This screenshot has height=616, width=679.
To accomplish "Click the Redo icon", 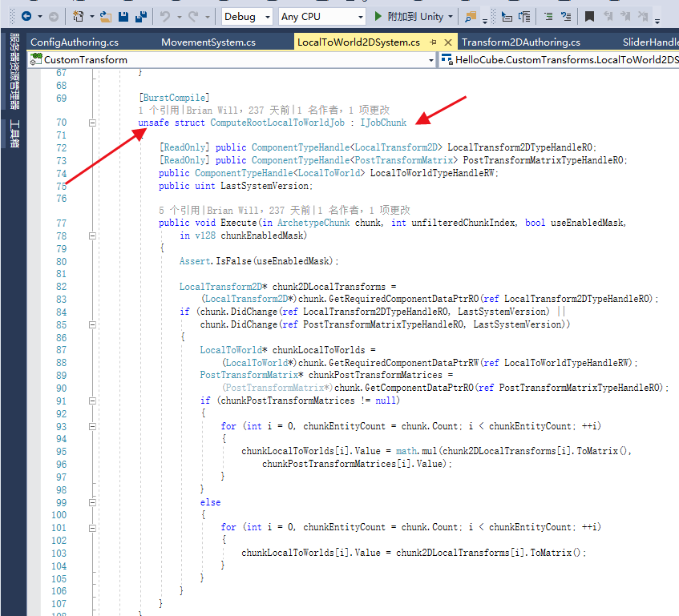I will (193, 17).
